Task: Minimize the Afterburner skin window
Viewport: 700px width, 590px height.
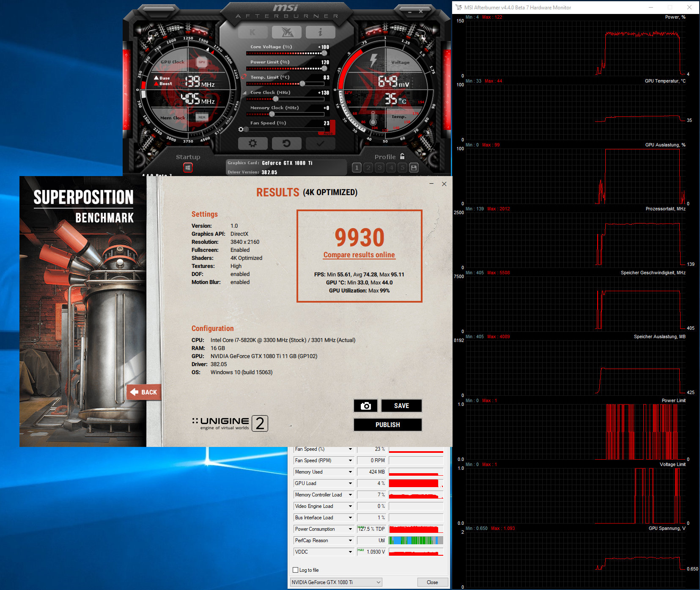Action: 409,12
